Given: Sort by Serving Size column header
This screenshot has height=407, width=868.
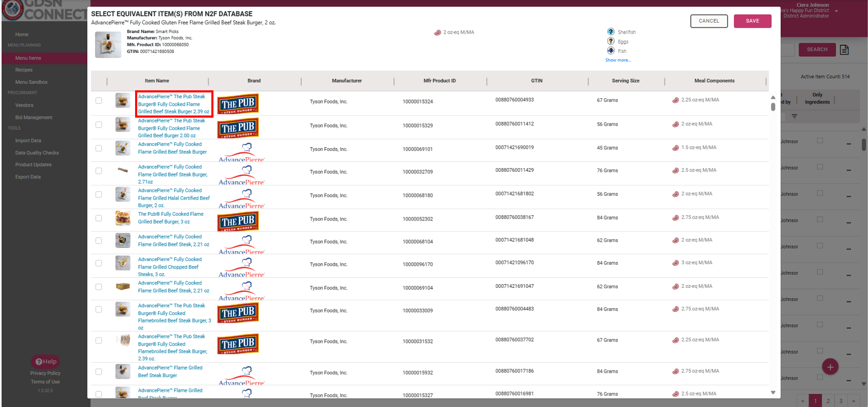Looking at the screenshot, I should [x=626, y=81].
